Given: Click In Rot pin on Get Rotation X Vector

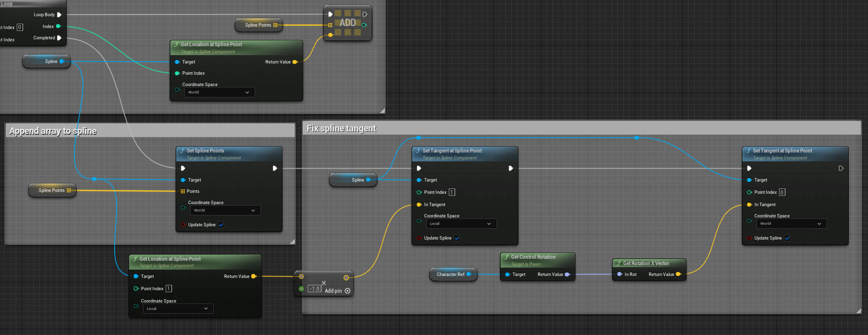Looking at the screenshot, I should [x=619, y=274].
